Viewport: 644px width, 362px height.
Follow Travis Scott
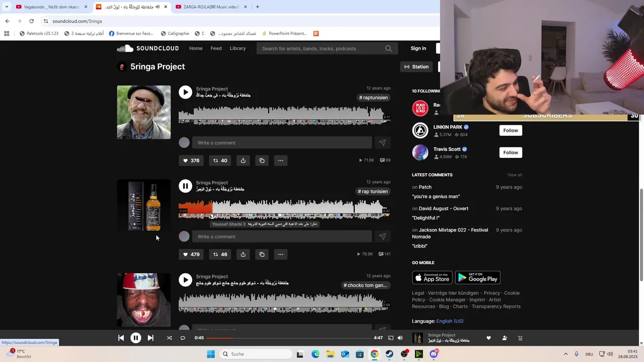[511, 152]
